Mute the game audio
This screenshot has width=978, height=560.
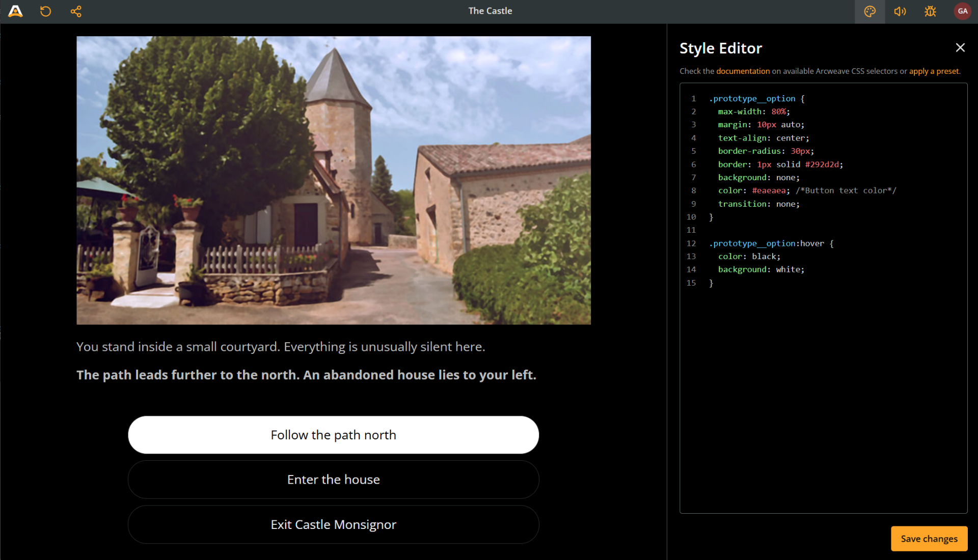900,11
